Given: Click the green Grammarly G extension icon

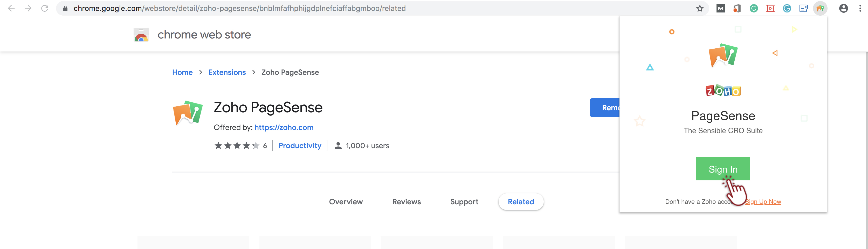Looking at the screenshot, I should (754, 8).
